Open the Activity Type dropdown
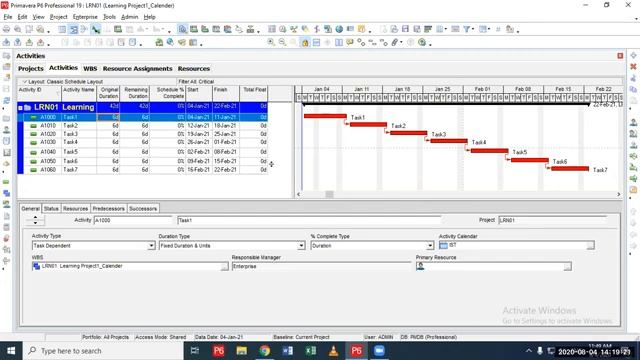The image size is (640, 360). click(x=151, y=246)
